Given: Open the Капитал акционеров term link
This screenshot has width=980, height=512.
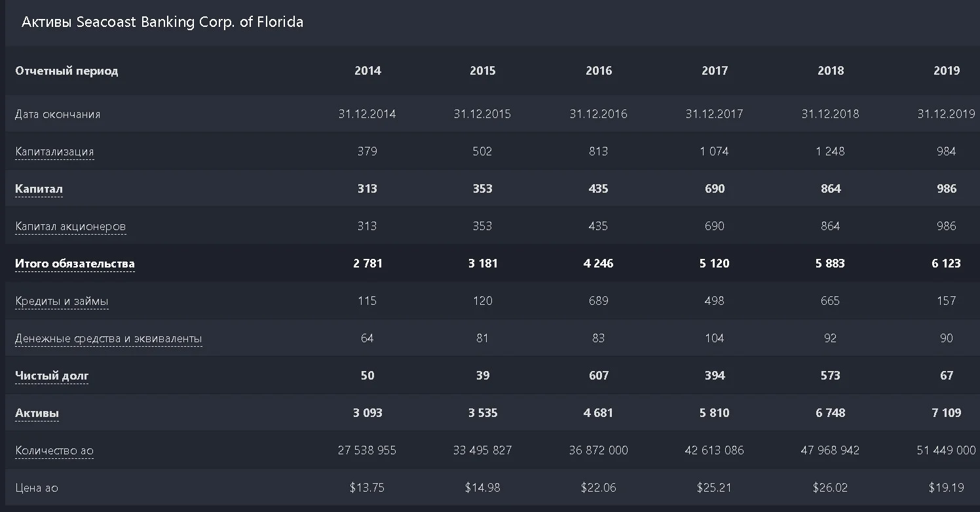Looking at the screenshot, I should [x=71, y=226].
